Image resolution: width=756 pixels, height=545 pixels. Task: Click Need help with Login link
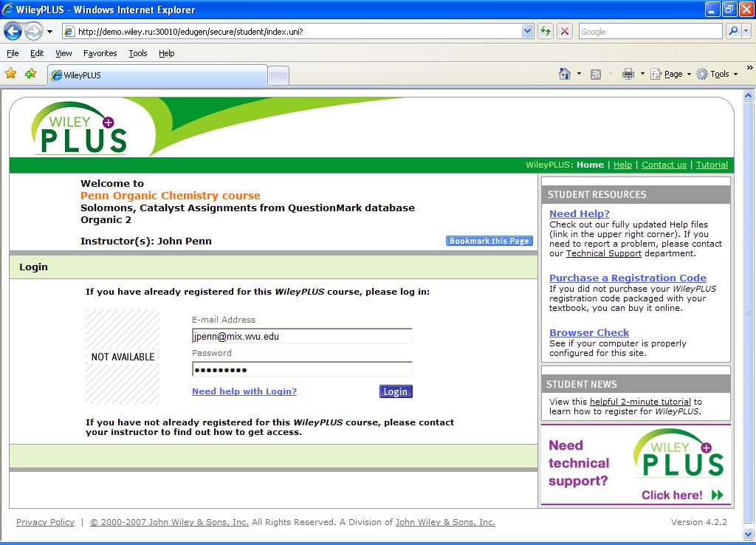(x=244, y=391)
